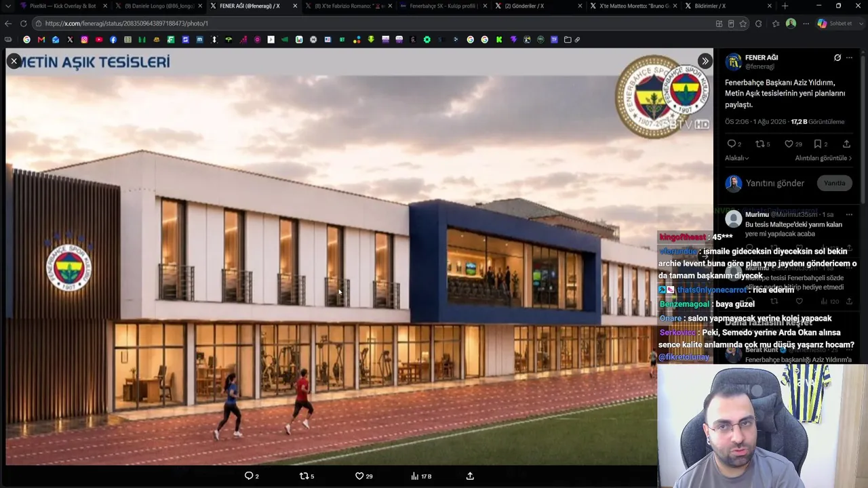868x488 pixels.
Task: Open the Gmail bookmark
Action: pyautogui.click(x=41, y=39)
